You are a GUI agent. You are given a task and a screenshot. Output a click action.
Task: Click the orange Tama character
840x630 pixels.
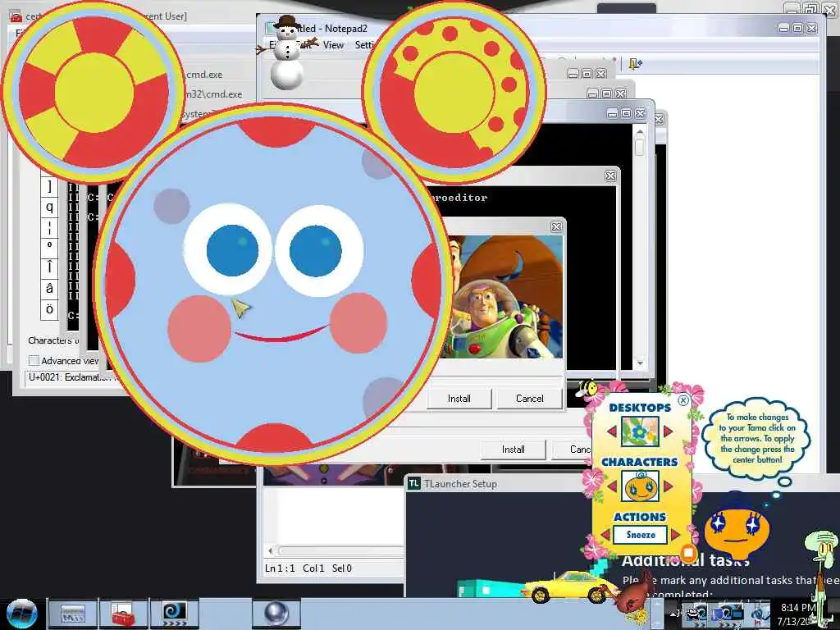pyautogui.click(x=736, y=529)
